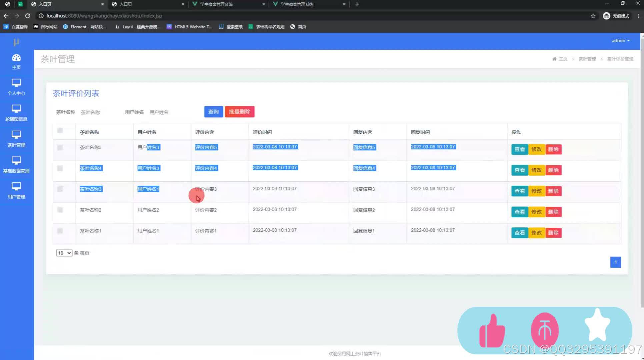Check the row checkbox for 茶叶名称4
The width and height of the screenshot is (644, 360).
(x=60, y=168)
